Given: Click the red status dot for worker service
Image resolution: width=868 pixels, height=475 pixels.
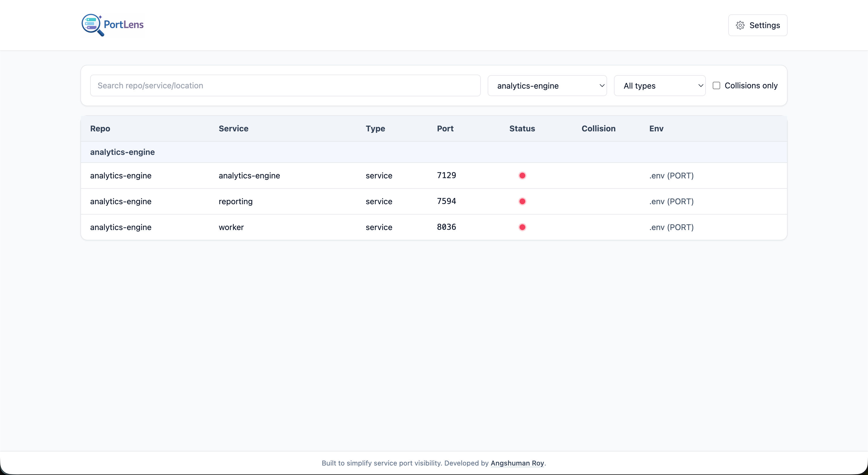Looking at the screenshot, I should point(522,227).
